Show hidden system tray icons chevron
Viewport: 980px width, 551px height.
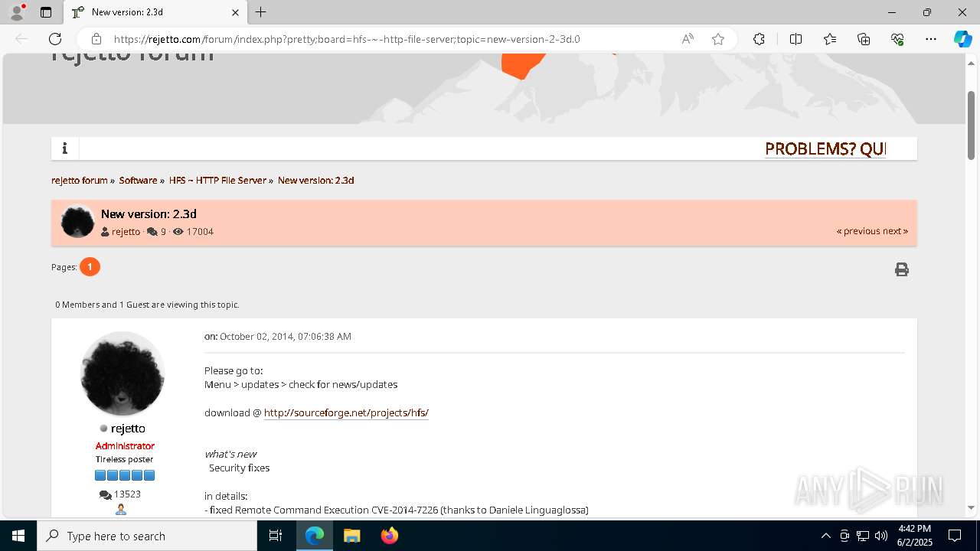coord(825,536)
